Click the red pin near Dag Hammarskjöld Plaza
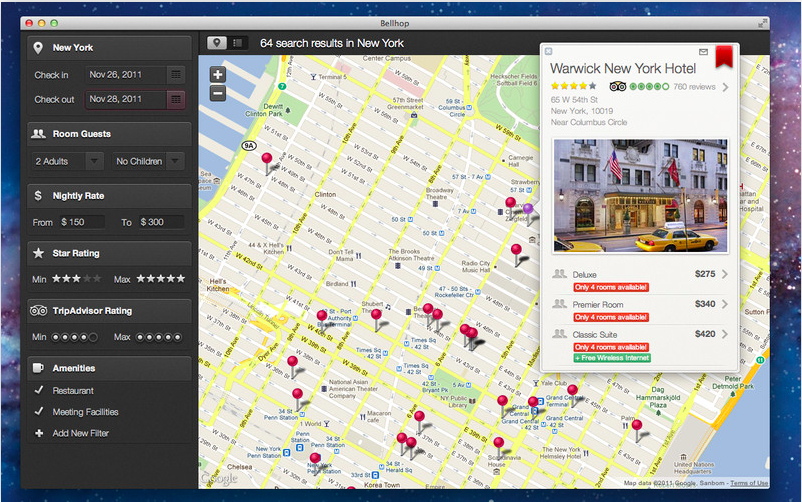 coord(637,425)
